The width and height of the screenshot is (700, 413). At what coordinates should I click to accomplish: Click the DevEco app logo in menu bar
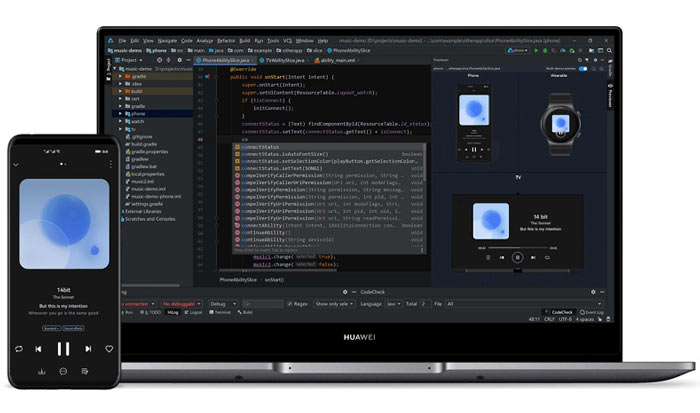[111, 41]
